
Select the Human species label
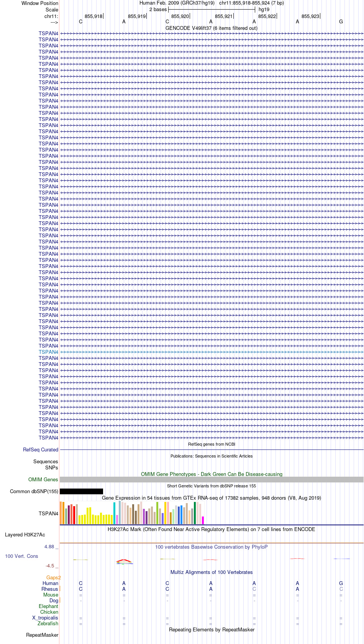point(50,583)
